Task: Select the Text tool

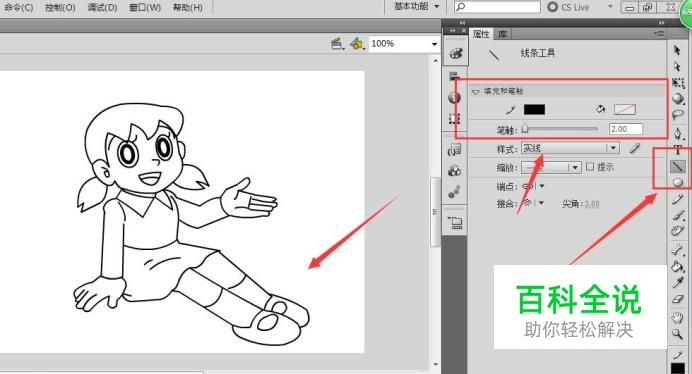Action: (678, 151)
